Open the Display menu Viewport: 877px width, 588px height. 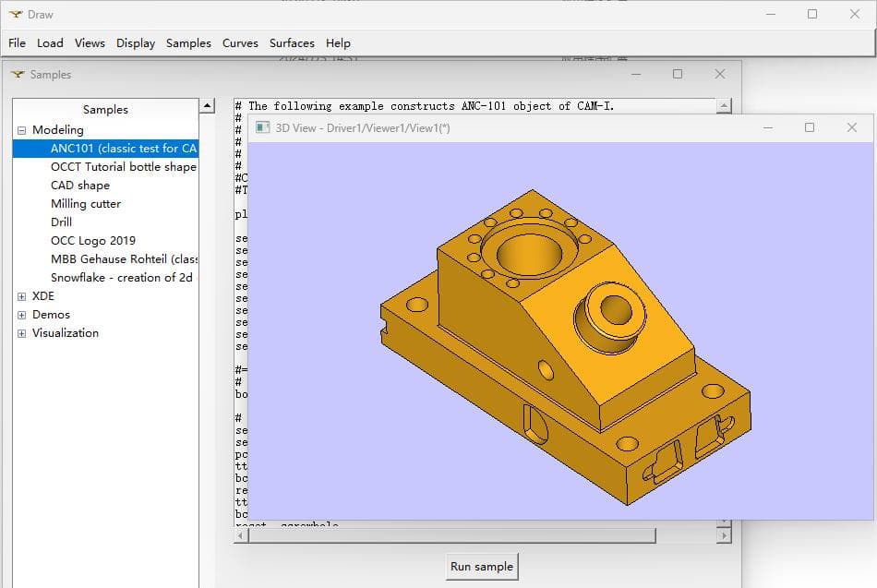(x=136, y=43)
